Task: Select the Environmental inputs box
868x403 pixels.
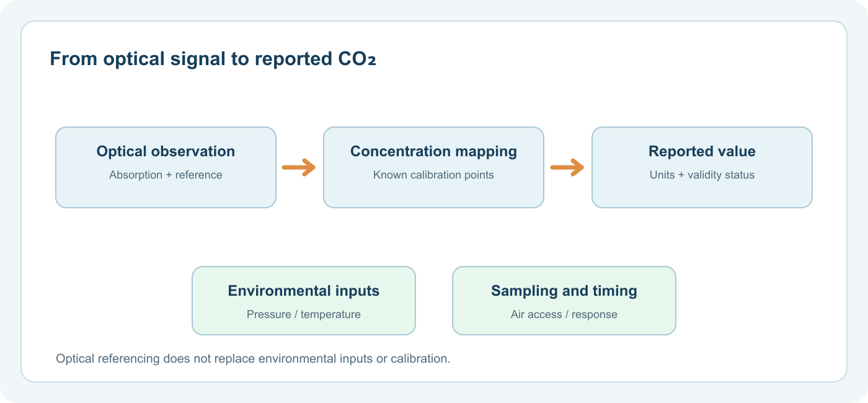Action: click(304, 301)
